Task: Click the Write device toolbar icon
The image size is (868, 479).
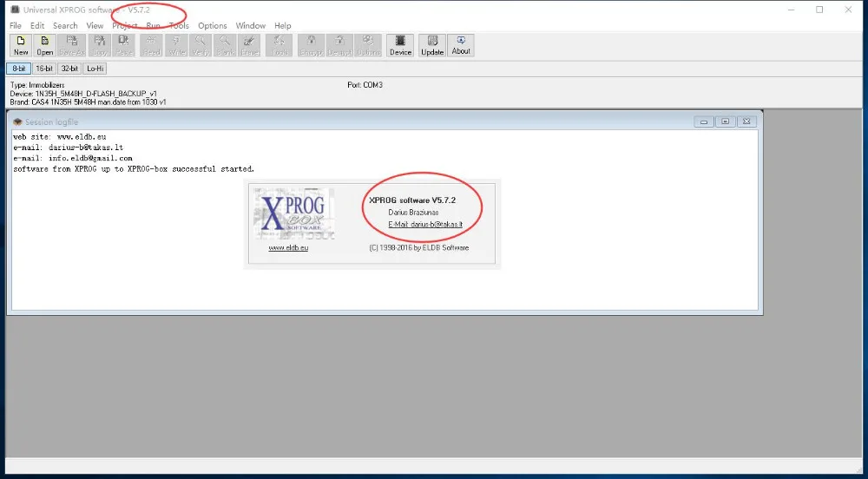Action: tap(176, 45)
